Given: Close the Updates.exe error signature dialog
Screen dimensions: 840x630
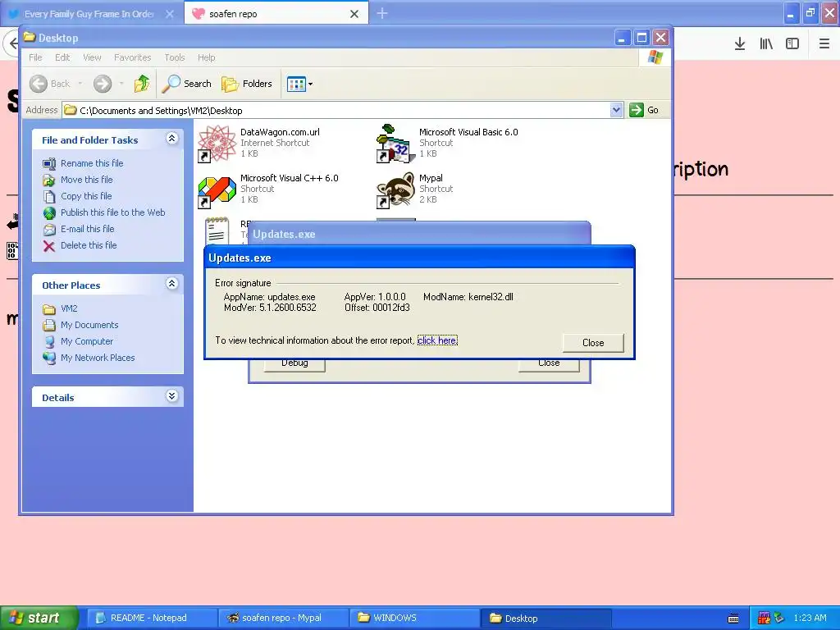Looking at the screenshot, I should pyautogui.click(x=593, y=343).
